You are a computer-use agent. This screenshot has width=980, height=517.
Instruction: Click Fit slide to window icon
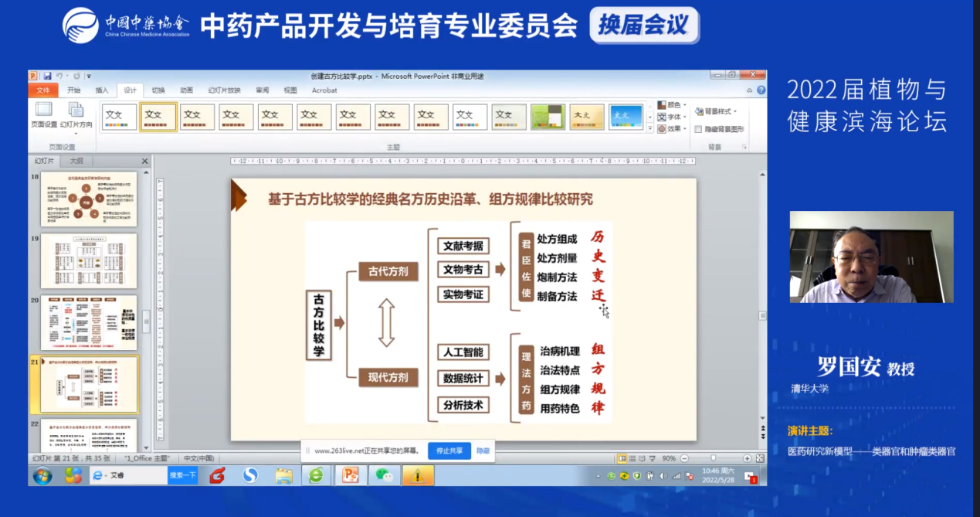[758, 458]
